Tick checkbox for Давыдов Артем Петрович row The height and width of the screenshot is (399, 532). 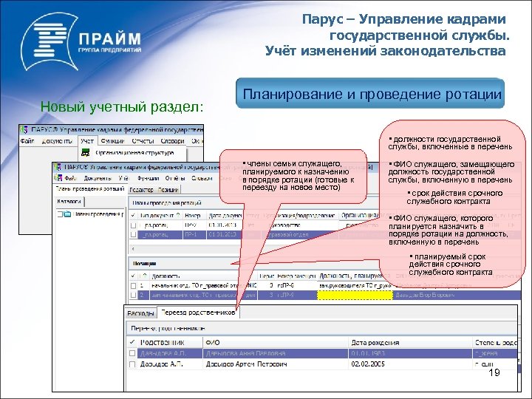[x=132, y=364]
